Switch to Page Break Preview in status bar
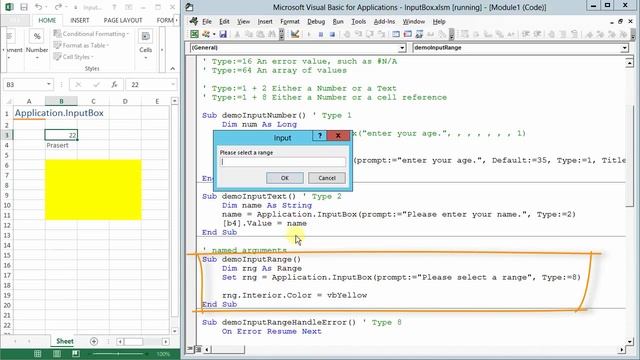The height and width of the screenshot is (360, 640). (x=76, y=354)
